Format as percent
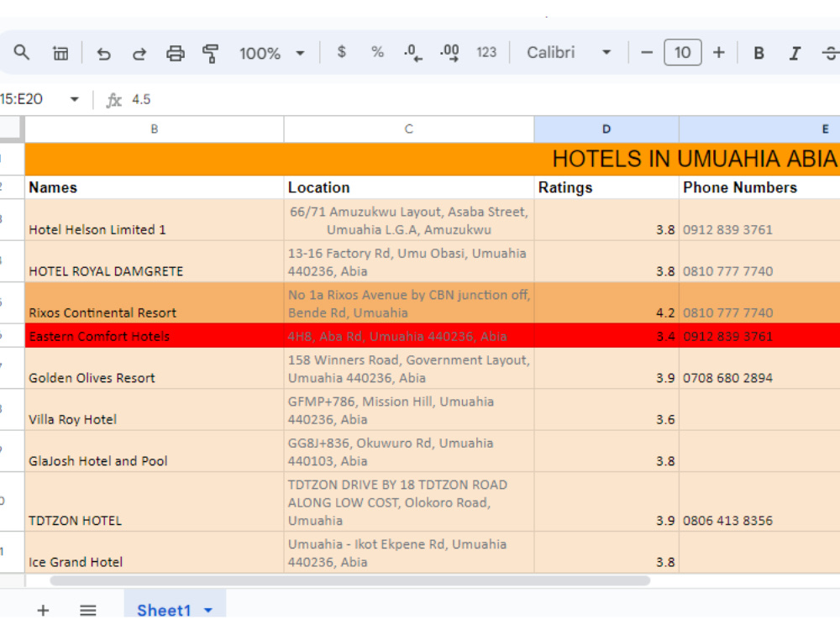 click(377, 52)
